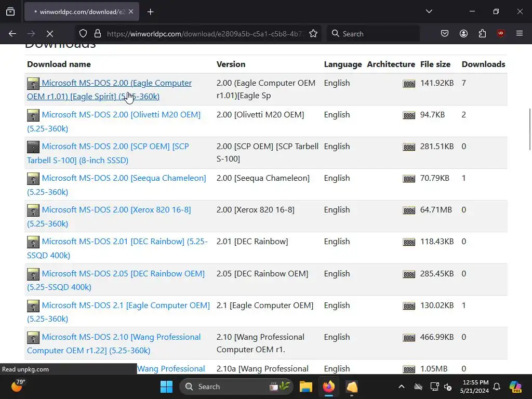Click the Download name column header

tap(59, 64)
